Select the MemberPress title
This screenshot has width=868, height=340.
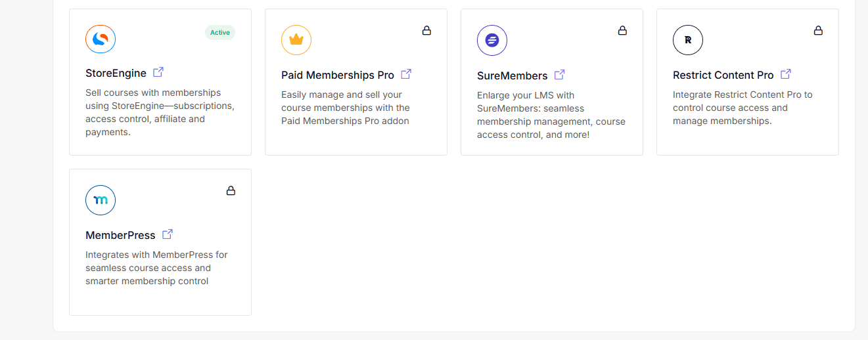(x=120, y=236)
